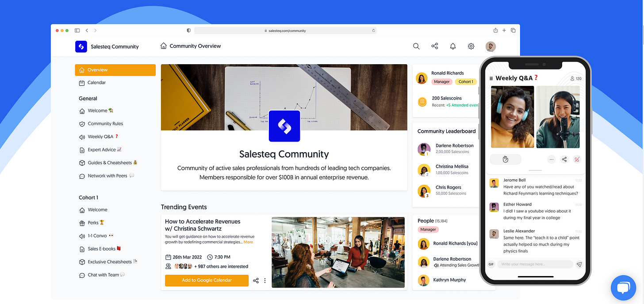Open Cohort 1 Welcome channel
Image resolution: width=644 pixels, height=304 pixels.
click(93, 210)
